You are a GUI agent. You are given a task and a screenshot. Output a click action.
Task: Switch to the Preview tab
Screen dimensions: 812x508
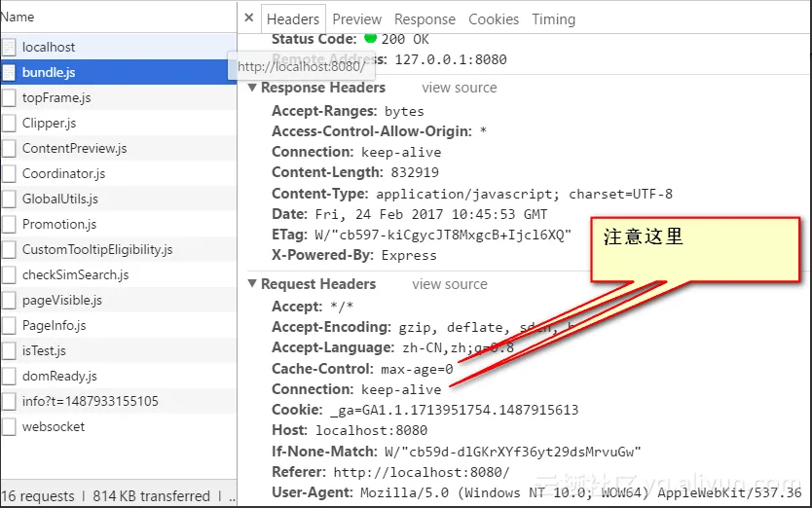pos(356,19)
